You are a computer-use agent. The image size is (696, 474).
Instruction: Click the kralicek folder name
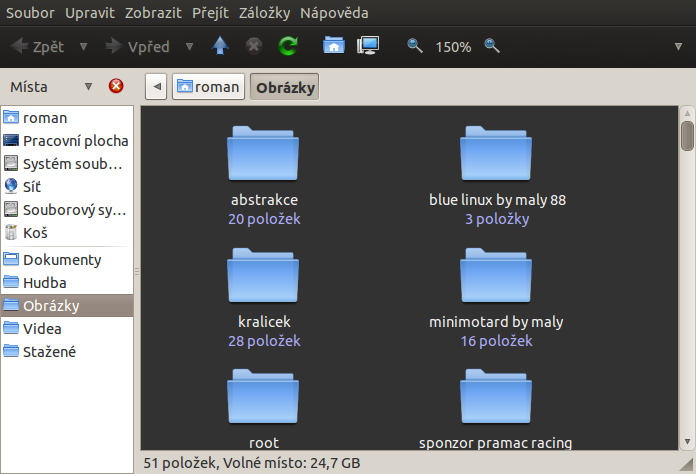click(264, 322)
